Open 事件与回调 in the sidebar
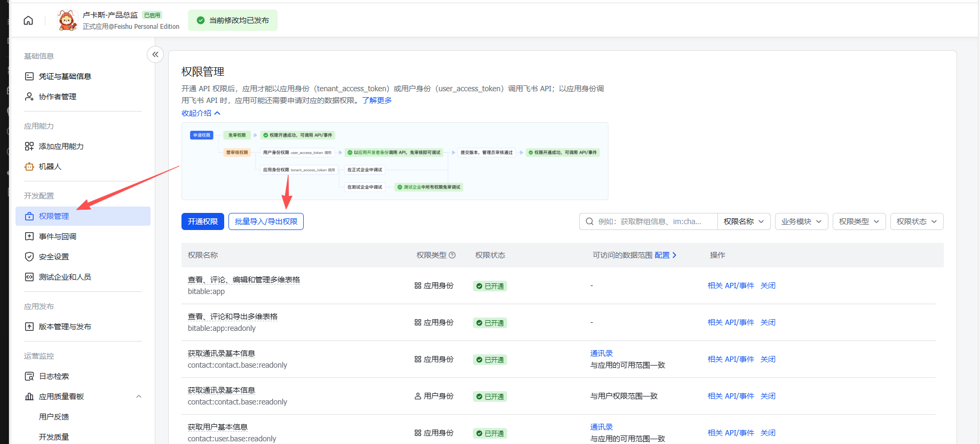This screenshot has width=980, height=444. coord(58,236)
